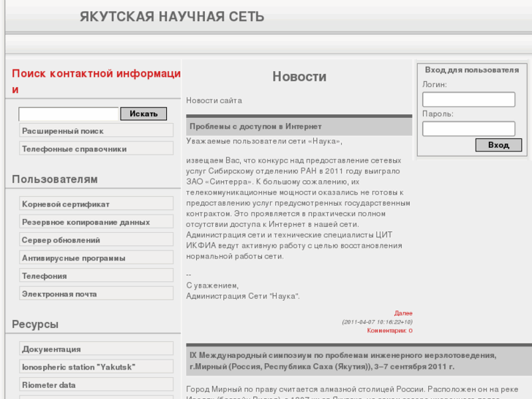The width and height of the screenshot is (532, 399).
Task: Click the Пароль input field
Action: click(x=468, y=129)
